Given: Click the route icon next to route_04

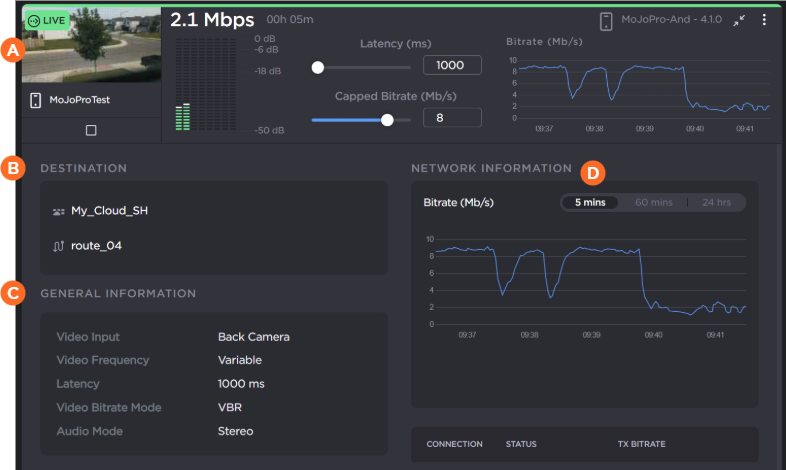Looking at the screenshot, I should tap(58, 245).
